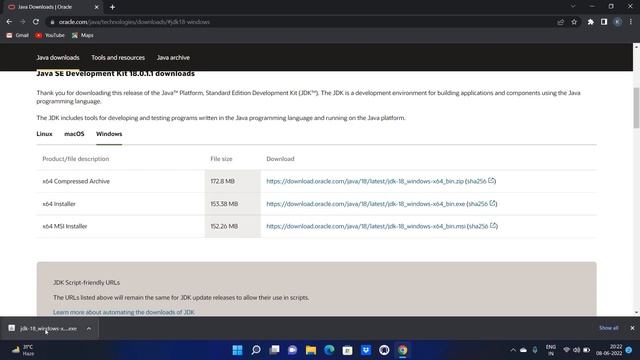Open Learn more about automating downloads link
Viewport: 640px width, 360px height.
(x=124, y=312)
